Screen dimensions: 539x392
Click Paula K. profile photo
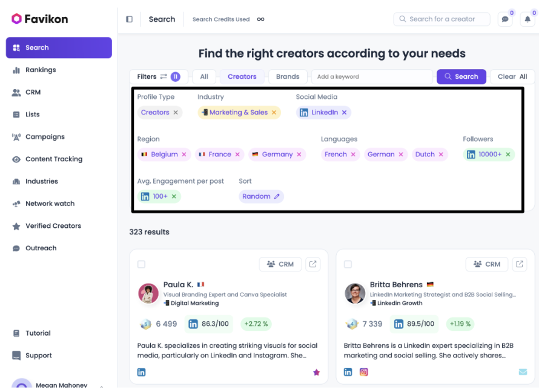[148, 293]
